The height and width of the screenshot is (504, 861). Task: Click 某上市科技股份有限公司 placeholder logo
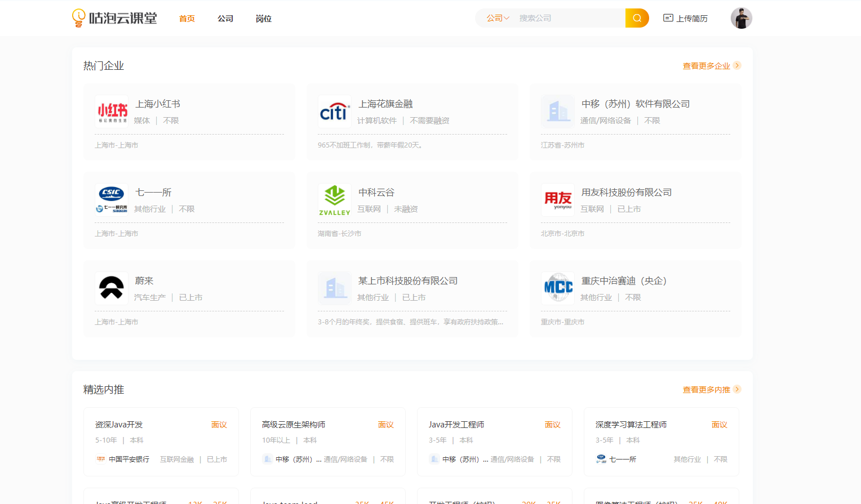click(335, 288)
